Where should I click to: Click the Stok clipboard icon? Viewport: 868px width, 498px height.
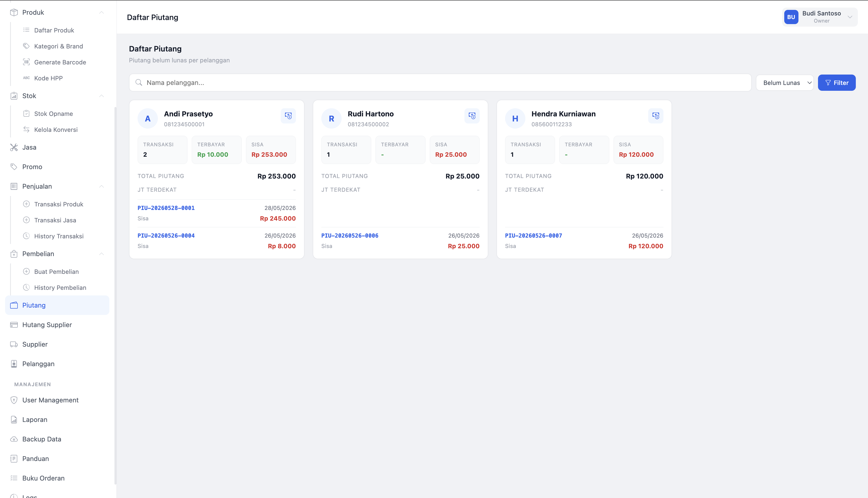[x=14, y=96]
